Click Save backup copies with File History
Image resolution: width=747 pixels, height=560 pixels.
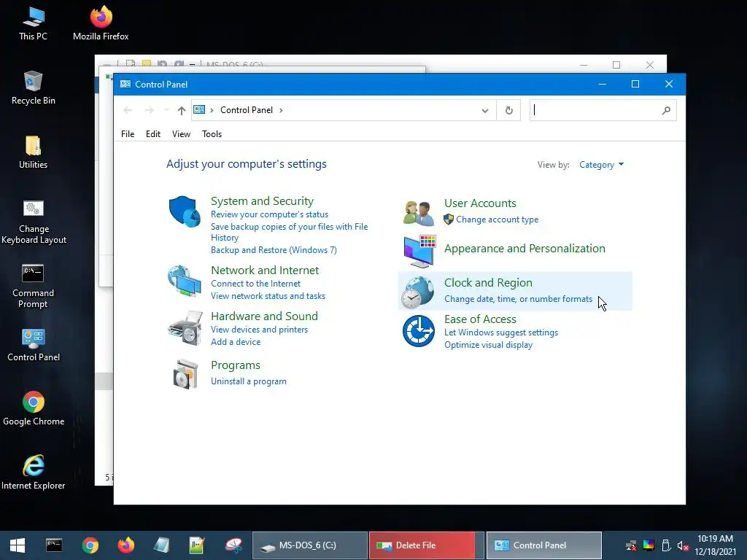(289, 232)
